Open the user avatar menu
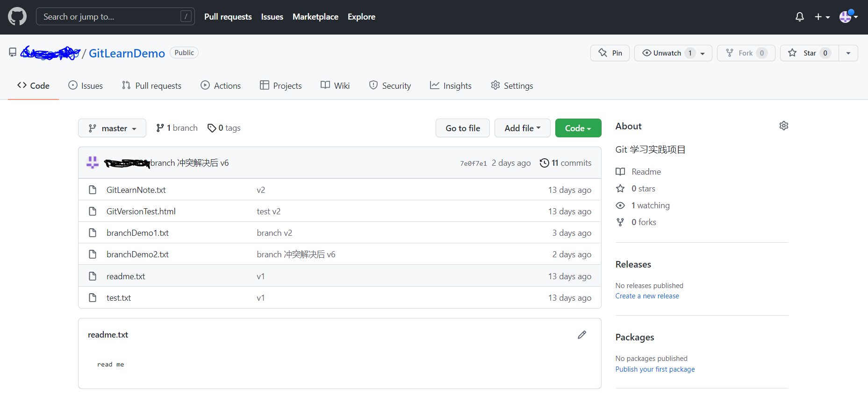The height and width of the screenshot is (395, 868). (848, 17)
